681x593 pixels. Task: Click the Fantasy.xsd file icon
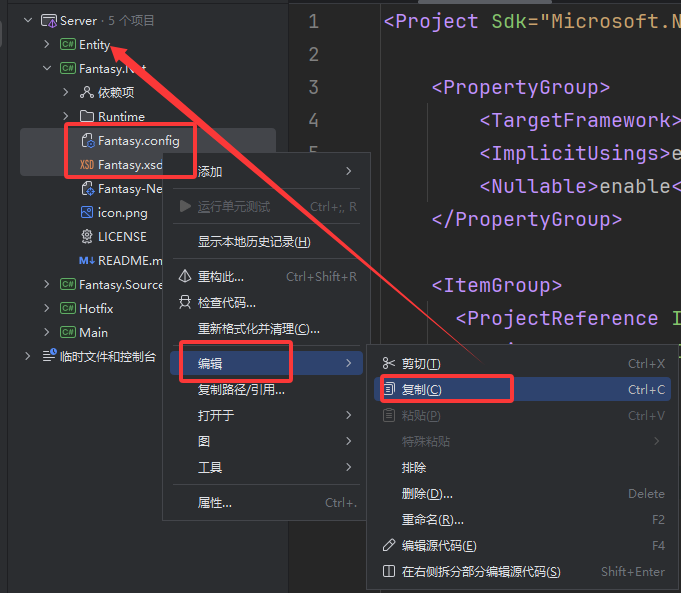click(87, 164)
